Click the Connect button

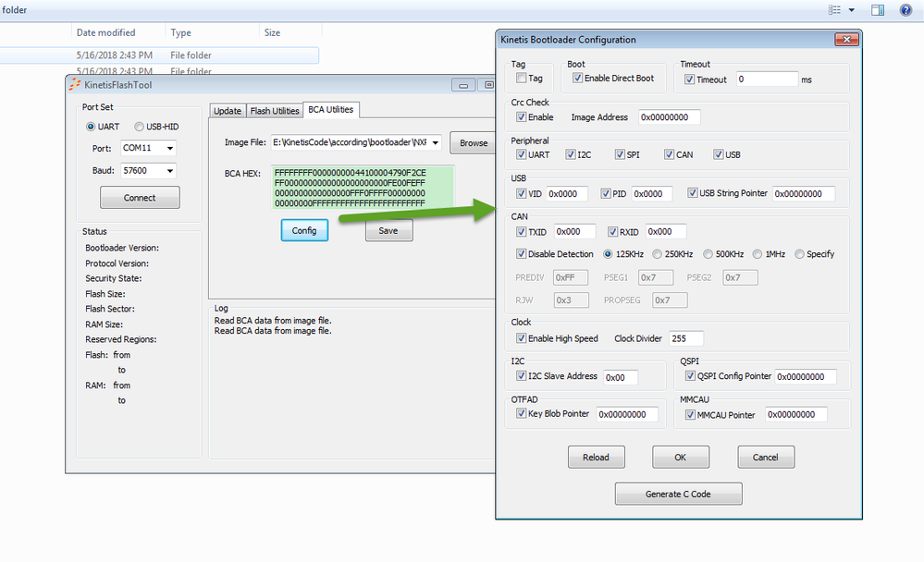[x=140, y=198]
